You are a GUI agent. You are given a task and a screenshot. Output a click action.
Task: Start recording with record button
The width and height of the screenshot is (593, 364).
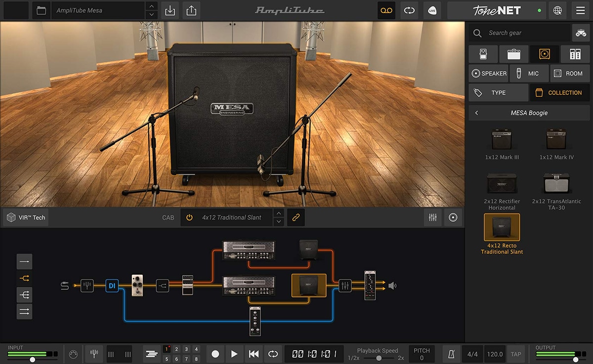215,354
